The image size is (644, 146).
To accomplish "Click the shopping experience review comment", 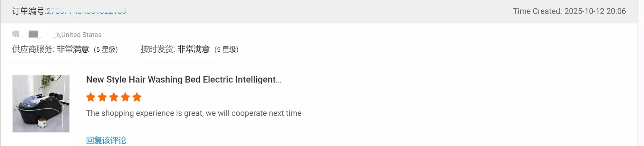I will point(194,113).
